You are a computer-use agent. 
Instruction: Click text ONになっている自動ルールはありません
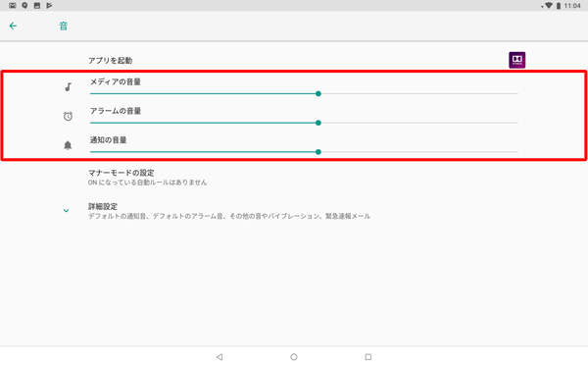[148, 183]
